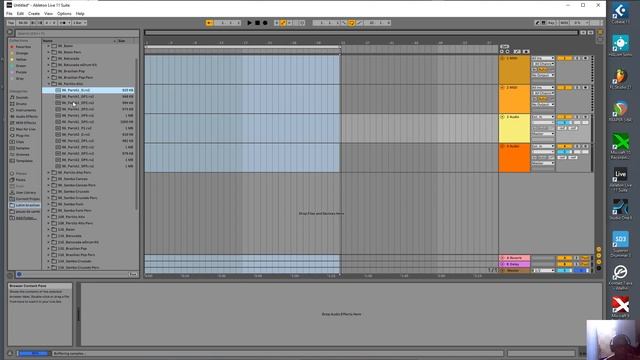
Task: Open 1 MIDI track input type dropdown
Action: coord(543,58)
